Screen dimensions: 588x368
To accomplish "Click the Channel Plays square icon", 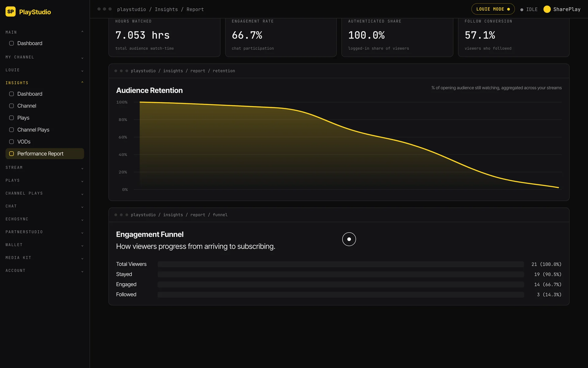I will coord(11,130).
